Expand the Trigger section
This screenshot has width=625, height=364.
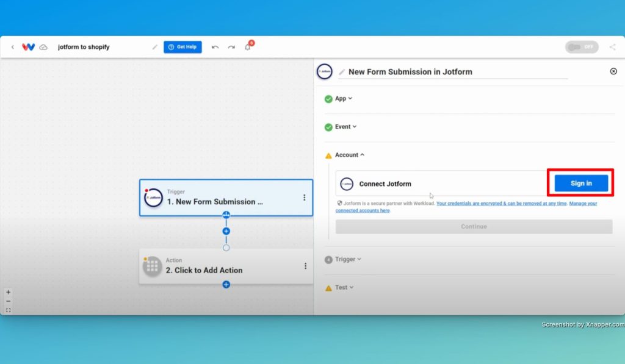348,259
